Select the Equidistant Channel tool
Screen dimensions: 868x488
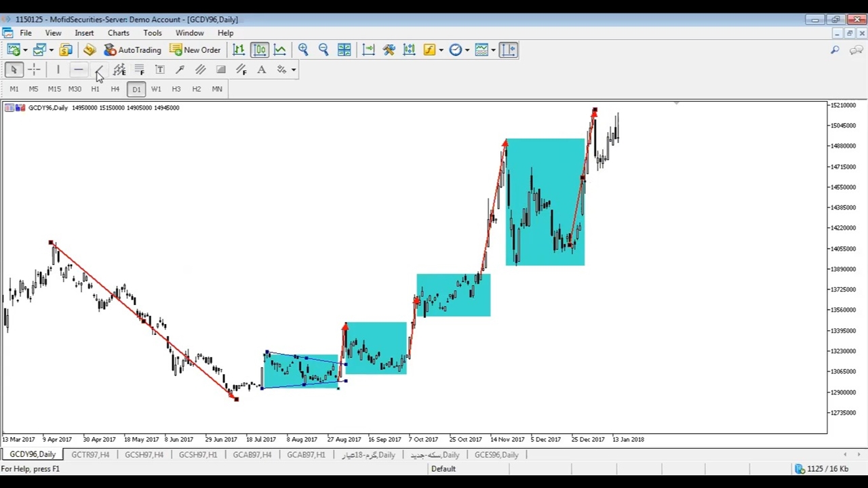coord(200,70)
